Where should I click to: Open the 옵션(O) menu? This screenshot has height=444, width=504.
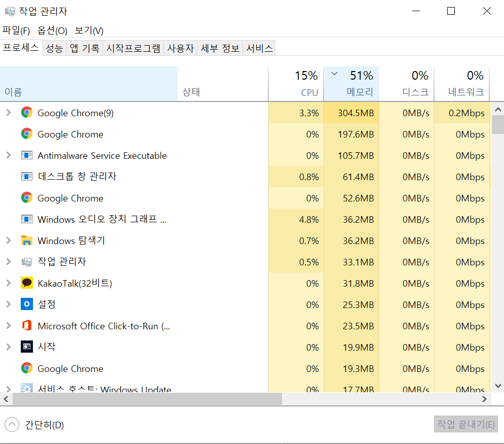click(52, 30)
